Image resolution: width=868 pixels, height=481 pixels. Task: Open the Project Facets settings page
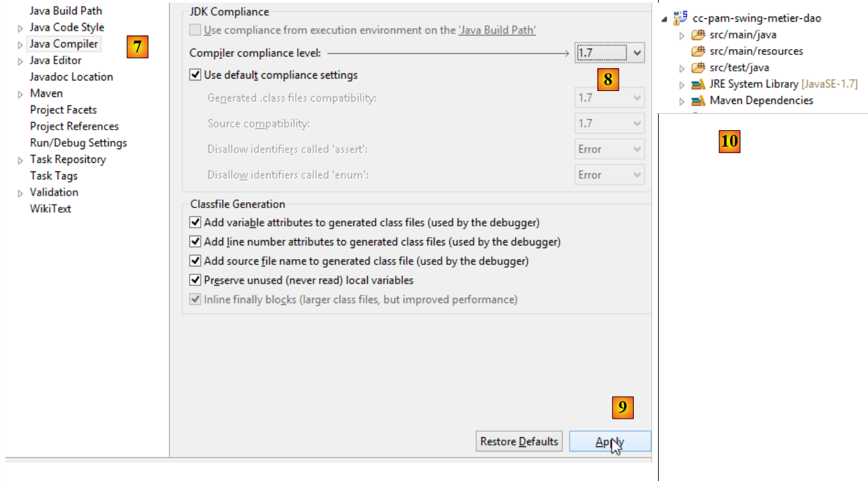[63, 110]
